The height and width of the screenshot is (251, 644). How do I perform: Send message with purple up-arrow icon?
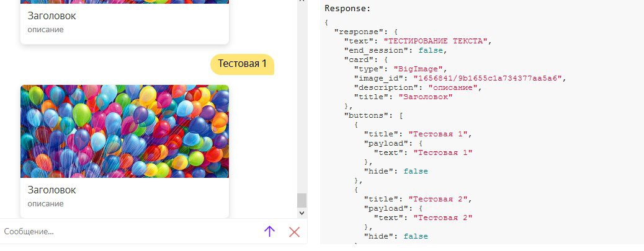(269, 232)
